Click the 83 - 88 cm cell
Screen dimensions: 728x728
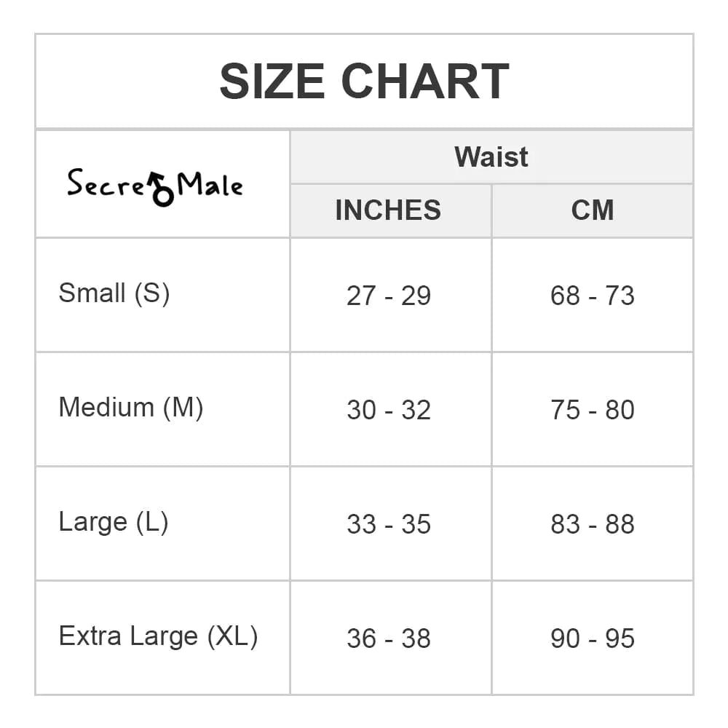pos(593,524)
